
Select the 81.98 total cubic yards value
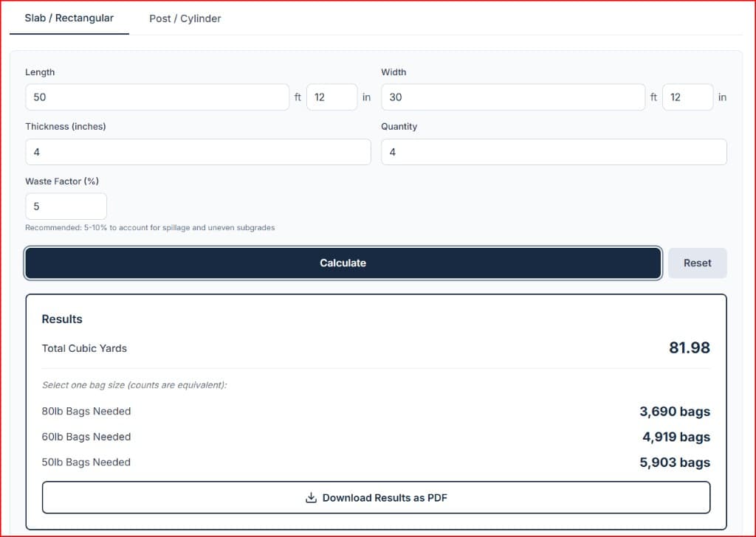pyautogui.click(x=689, y=347)
